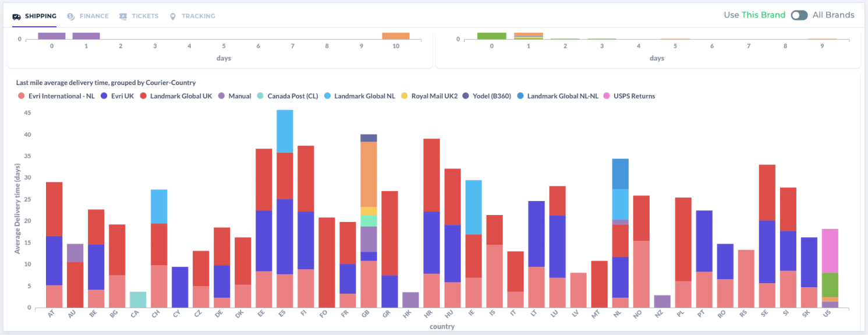Click the Tickets icon in tab bar
Image resolution: width=868 pixels, height=335 pixels.
(123, 16)
